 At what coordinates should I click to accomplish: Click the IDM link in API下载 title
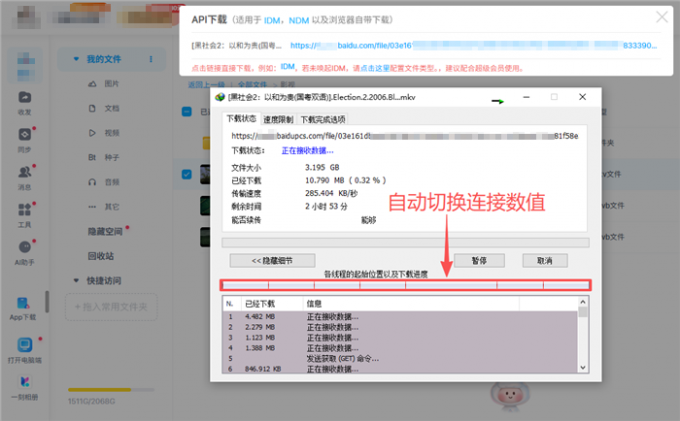[x=272, y=20]
